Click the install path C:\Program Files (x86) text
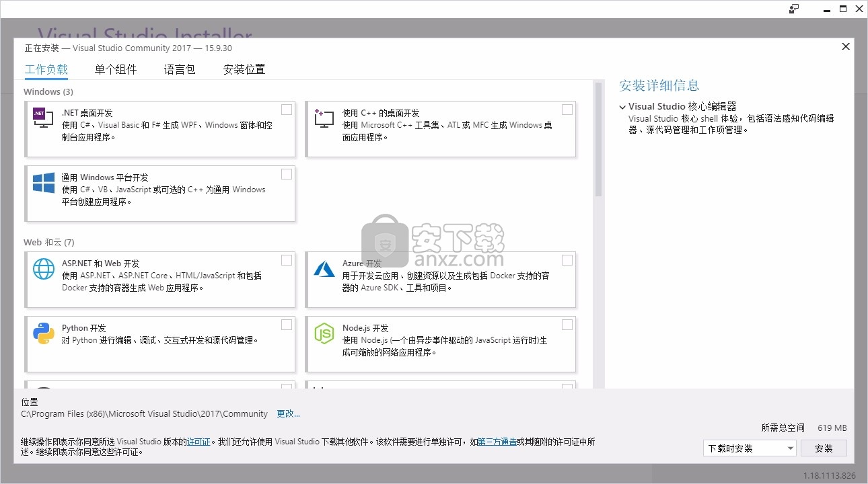Image resolution: width=868 pixels, height=484 pixels. click(145, 414)
